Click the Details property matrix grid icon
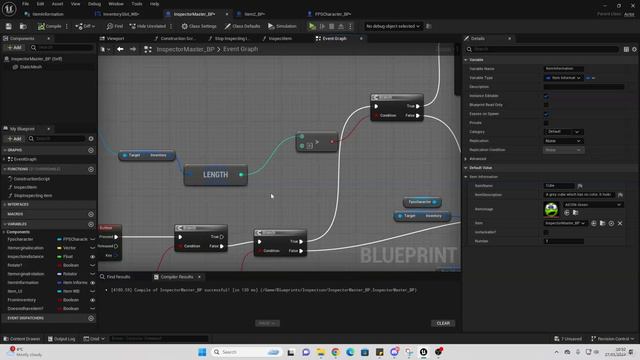The image size is (640, 360). click(626, 49)
